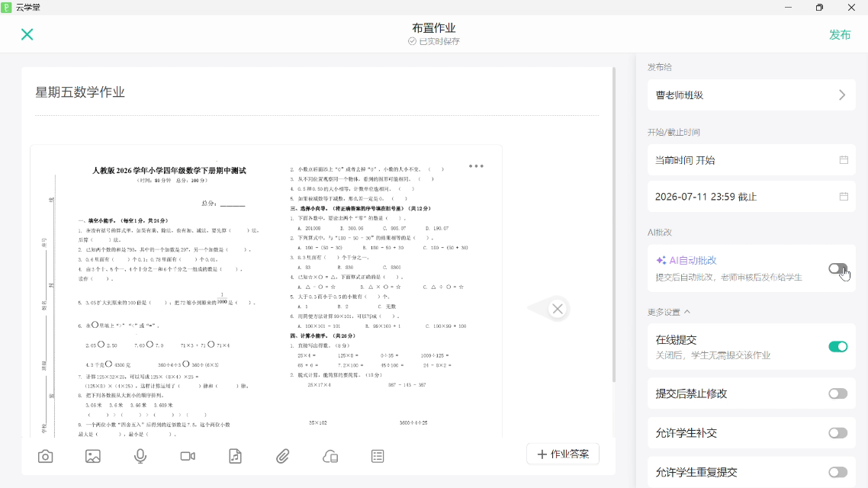Click text 提交后自动批改，老师审核后发布给学生
Screen dimensions: 868x488
click(728, 278)
